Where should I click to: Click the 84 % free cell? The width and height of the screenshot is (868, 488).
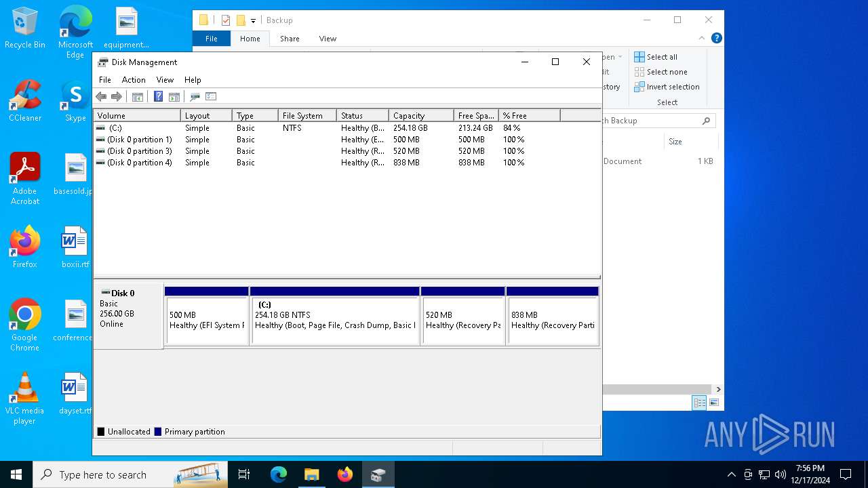tap(511, 127)
